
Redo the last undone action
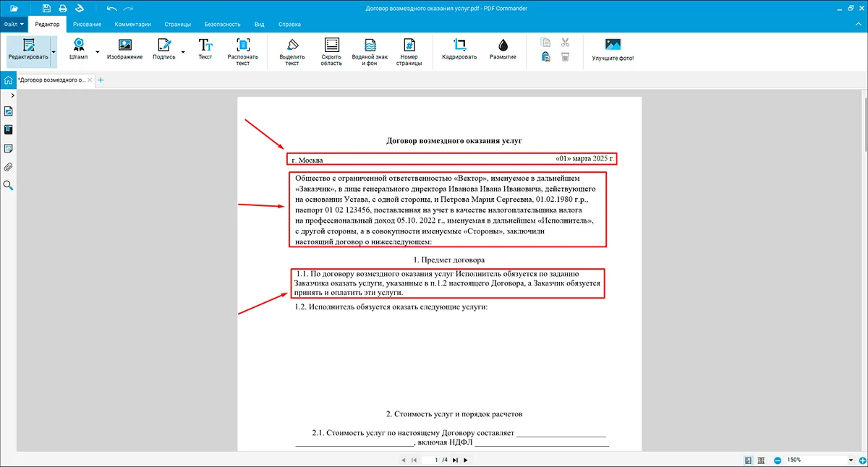[x=129, y=8]
